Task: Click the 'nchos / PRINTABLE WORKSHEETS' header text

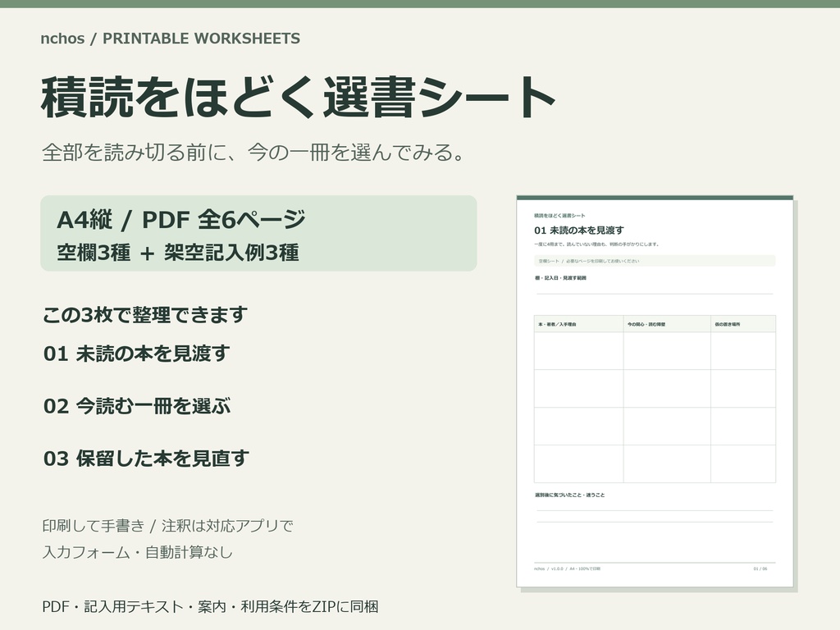Action: pyautogui.click(x=171, y=39)
